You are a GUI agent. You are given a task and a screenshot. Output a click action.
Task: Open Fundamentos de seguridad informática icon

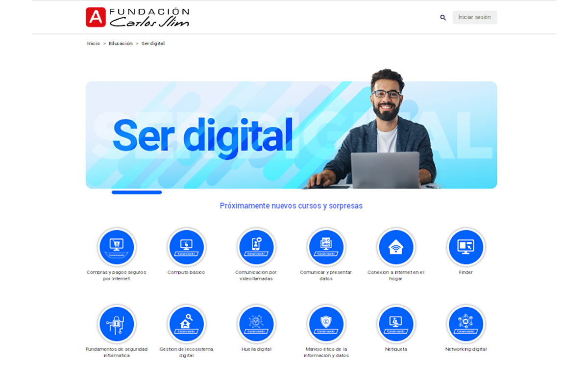[117, 324]
